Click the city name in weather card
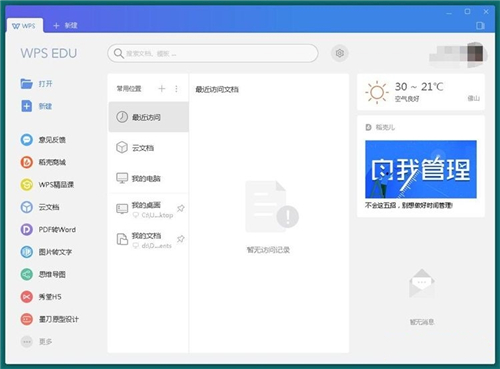This screenshot has width=500, height=369. click(x=473, y=98)
